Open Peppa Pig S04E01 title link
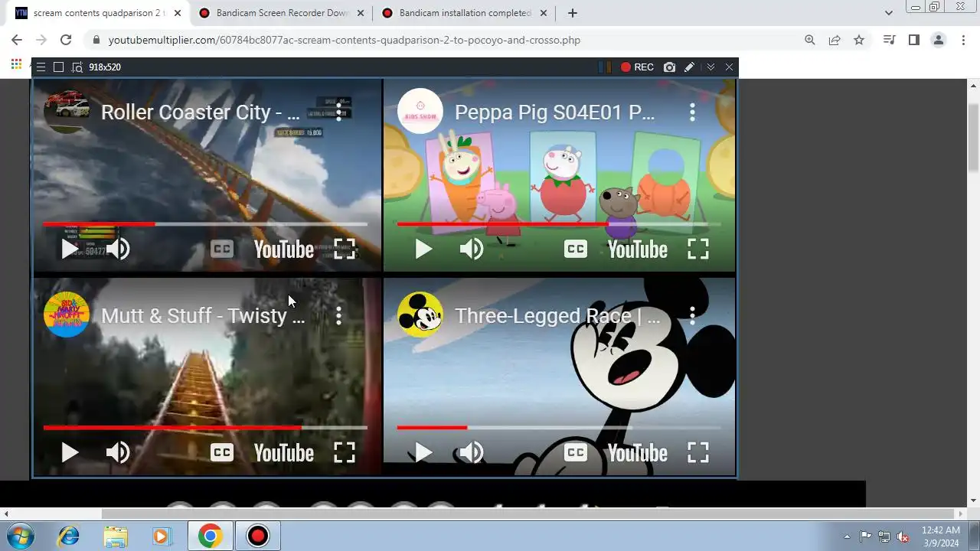Image resolution: width=980 pixels, height=551 pixels. [x=555, y=112]
